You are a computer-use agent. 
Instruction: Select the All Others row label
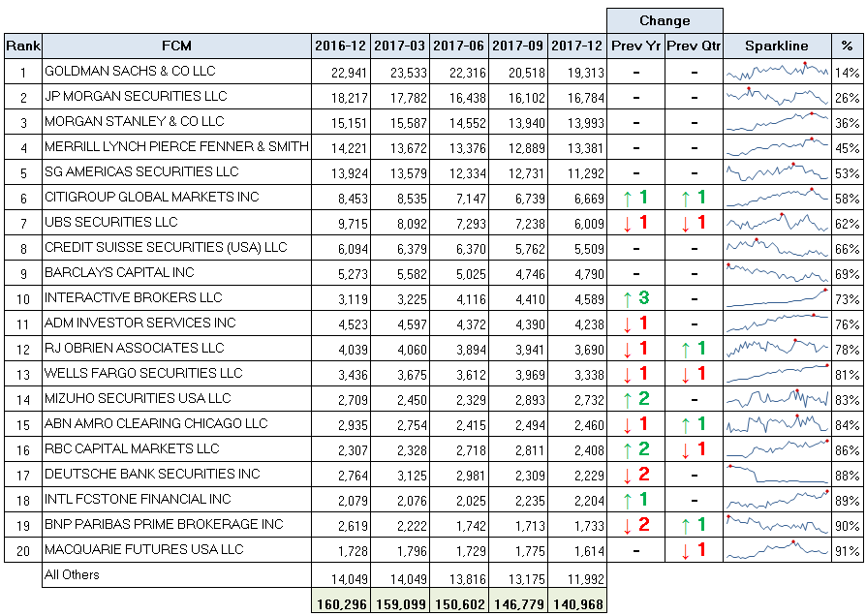(x=72, y=574)
